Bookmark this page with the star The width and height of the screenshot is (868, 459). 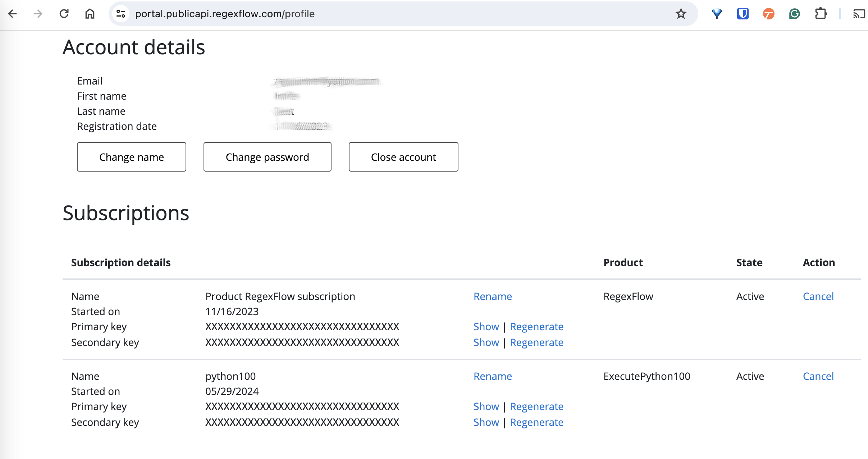coord(681,14)
